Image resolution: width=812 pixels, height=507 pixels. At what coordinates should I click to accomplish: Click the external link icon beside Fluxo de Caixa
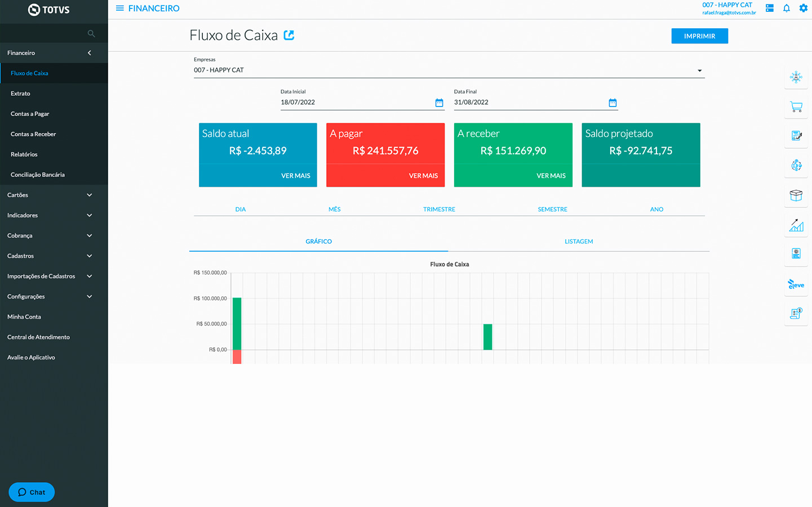coord(289,35)
